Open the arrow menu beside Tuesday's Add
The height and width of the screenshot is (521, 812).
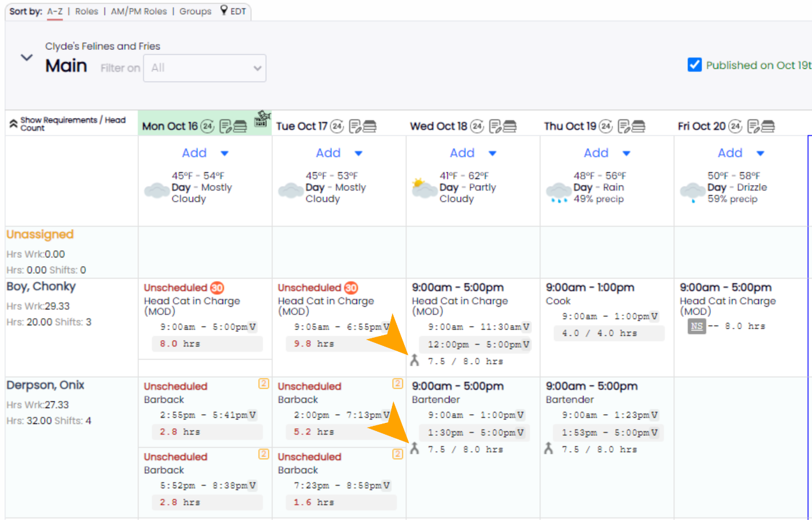tap(358, 153)
